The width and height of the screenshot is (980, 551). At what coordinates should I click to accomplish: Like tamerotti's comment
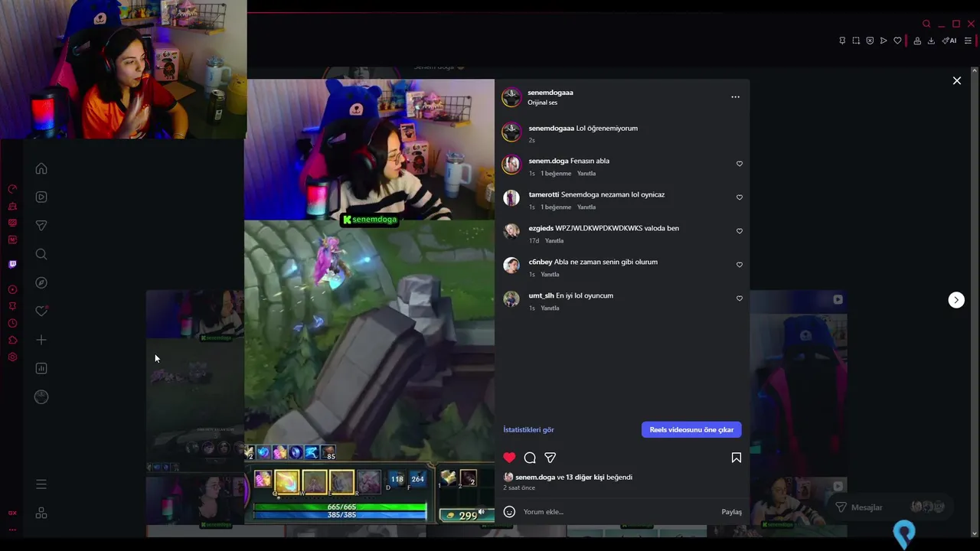click(739, 197)
